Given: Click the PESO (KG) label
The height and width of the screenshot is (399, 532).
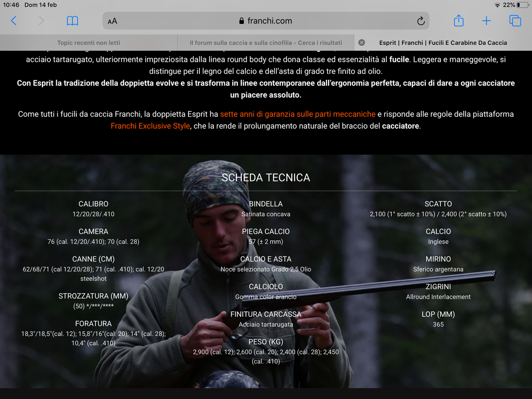Looking at the screenshot, I should (266, 342).
